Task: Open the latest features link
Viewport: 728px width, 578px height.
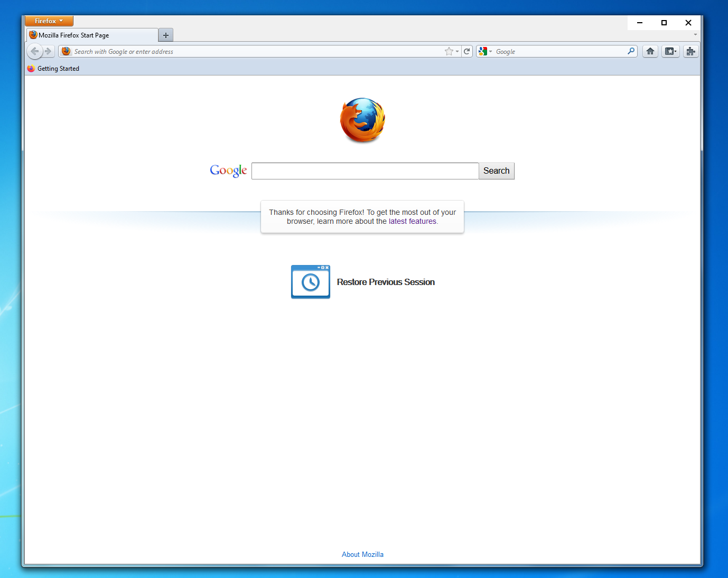Action: coord(413,222)
